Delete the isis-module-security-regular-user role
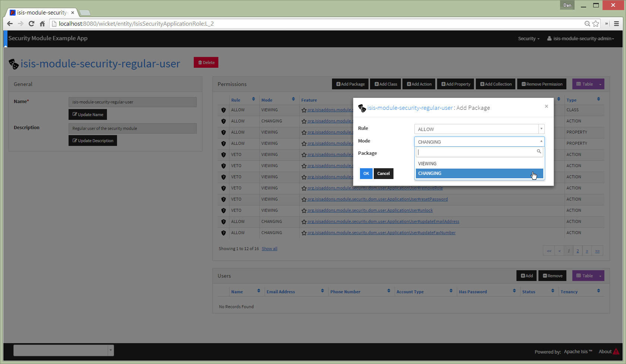626x364 pixels. coord(206,63)
